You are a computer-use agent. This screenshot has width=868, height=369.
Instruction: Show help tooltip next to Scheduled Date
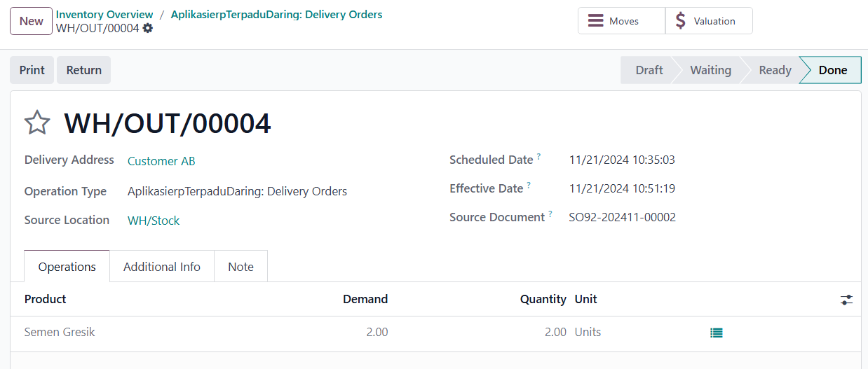coord(538,157)
